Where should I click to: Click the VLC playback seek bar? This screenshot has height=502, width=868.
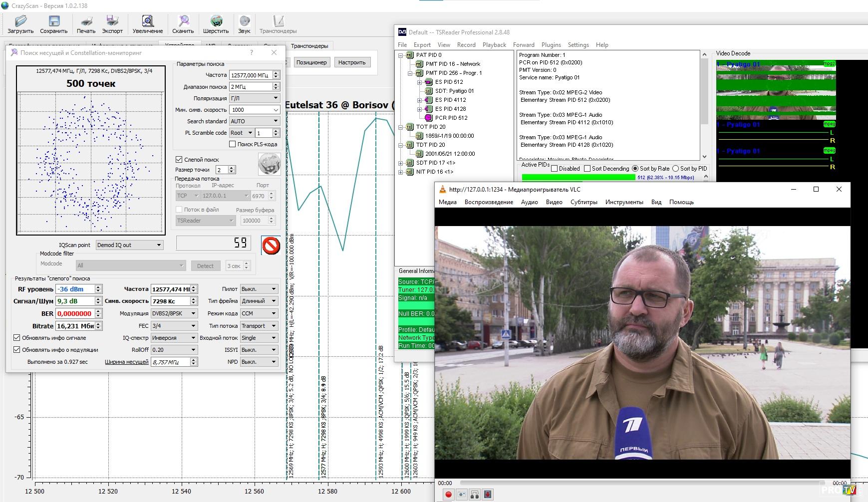pos(639,483)
